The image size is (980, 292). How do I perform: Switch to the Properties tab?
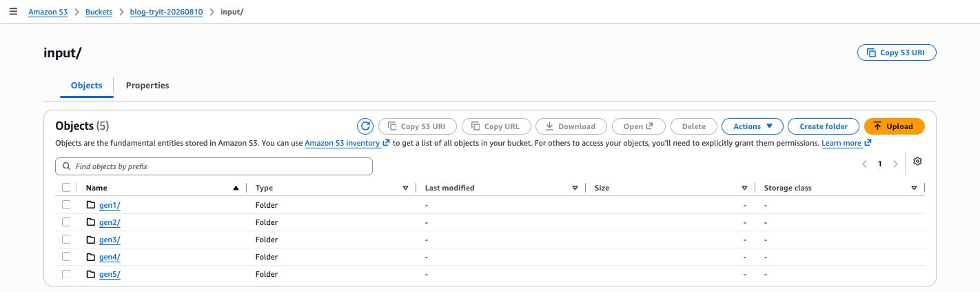point(147,86)
